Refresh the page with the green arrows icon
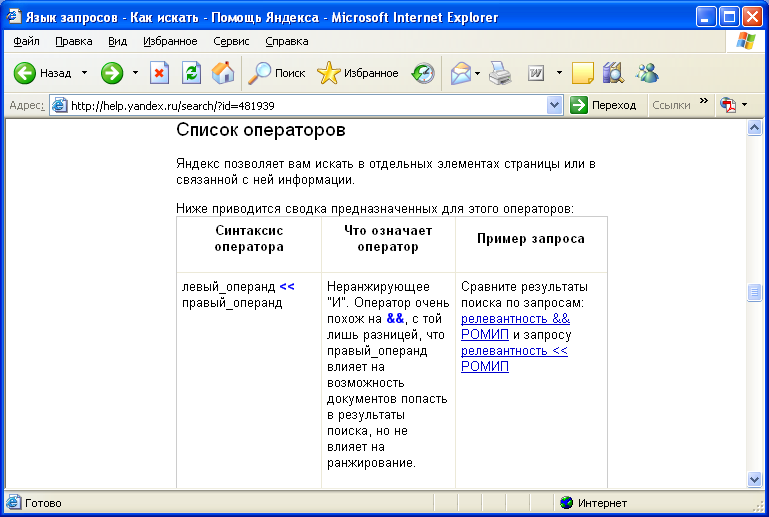 [191, 74]
